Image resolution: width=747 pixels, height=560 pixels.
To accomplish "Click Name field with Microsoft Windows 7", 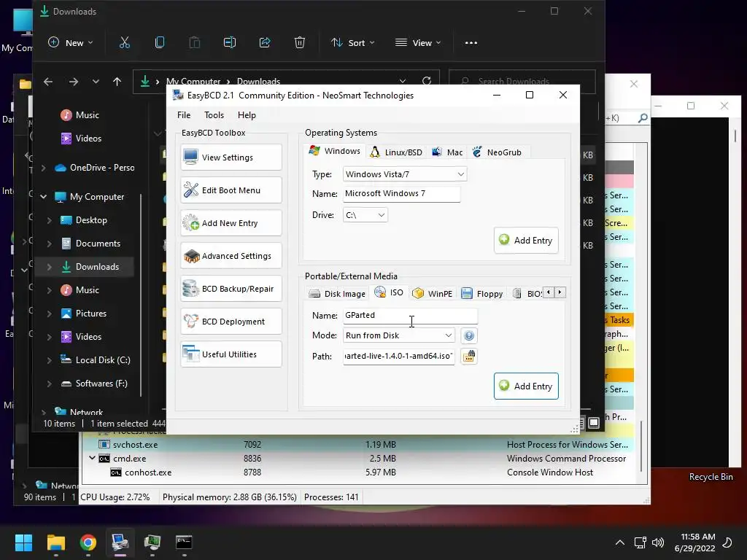I will [402, 194].
